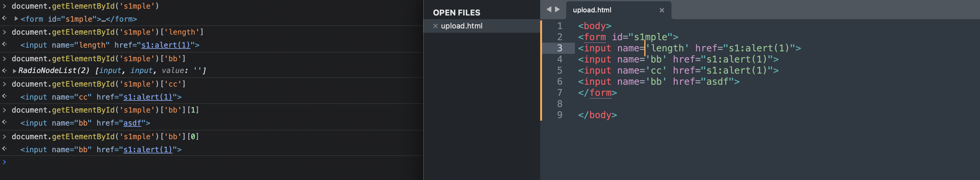
Task: Click the forward navigation arrow in editor tab bar
Action: point(558,10)
